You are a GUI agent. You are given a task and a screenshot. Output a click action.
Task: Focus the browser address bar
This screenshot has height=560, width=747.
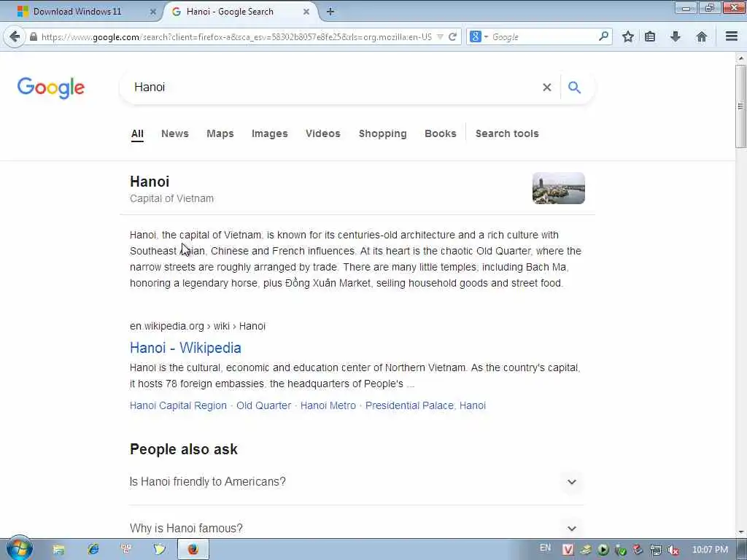click(x=236, y=36)
